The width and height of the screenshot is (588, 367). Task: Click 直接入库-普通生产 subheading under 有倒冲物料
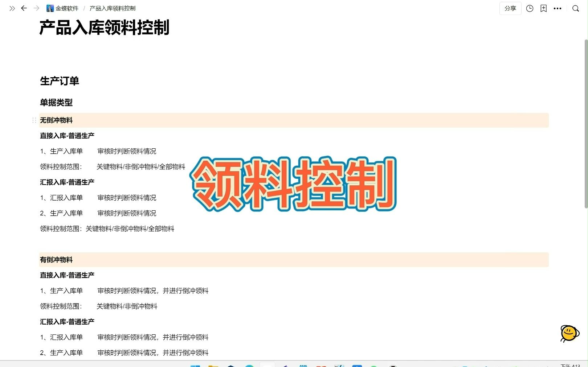[x=67, y=275]
